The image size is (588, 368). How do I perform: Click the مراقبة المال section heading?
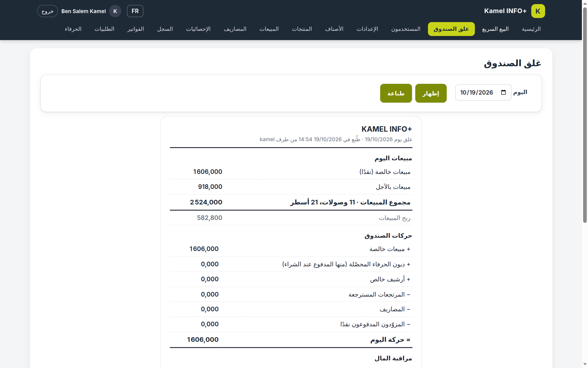[393, 358]
